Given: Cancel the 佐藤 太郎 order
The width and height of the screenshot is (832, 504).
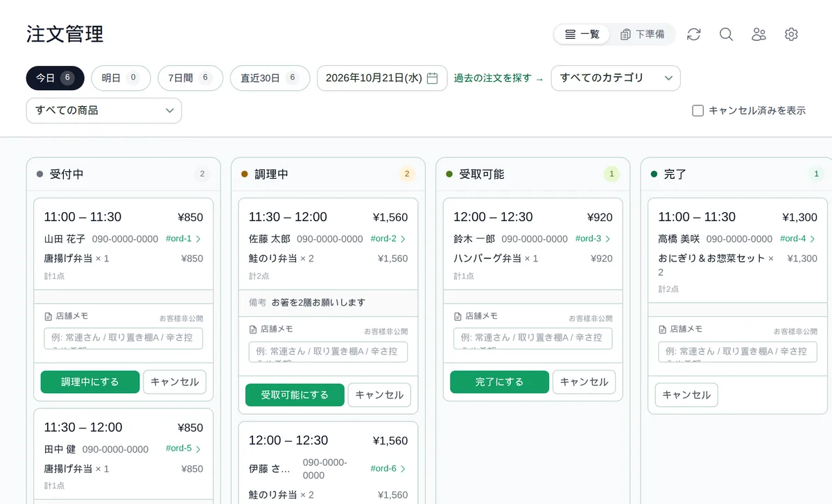Looking at the screenshot, I should pyautogui.click(x=379, y=395).
